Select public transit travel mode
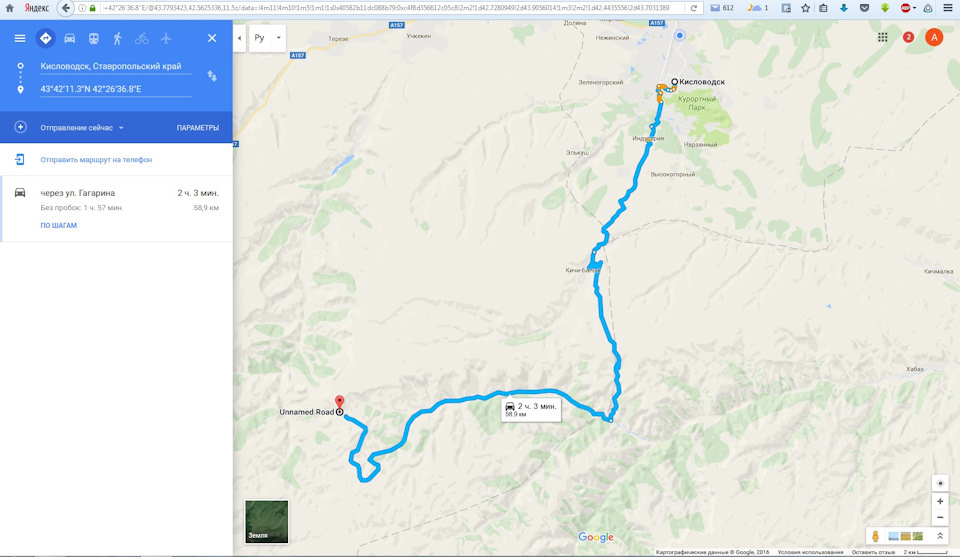The image size is (960, 557). [94, 39]
